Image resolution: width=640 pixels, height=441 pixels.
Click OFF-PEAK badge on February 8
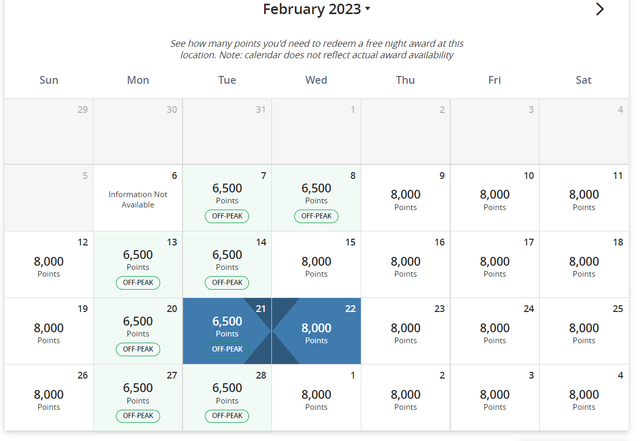coord(316,216)
